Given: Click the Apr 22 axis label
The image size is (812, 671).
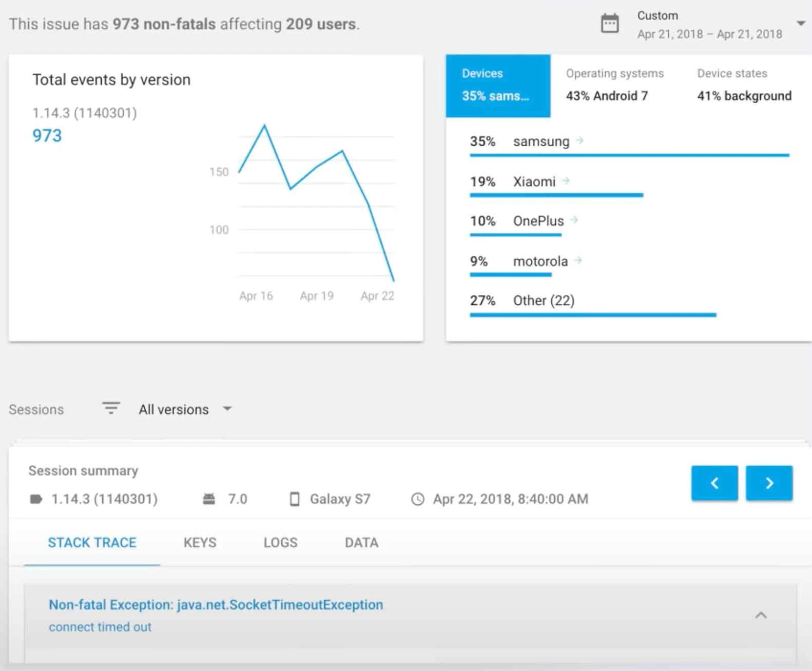Looking at the screenshot, I should [x=377, y=296].
